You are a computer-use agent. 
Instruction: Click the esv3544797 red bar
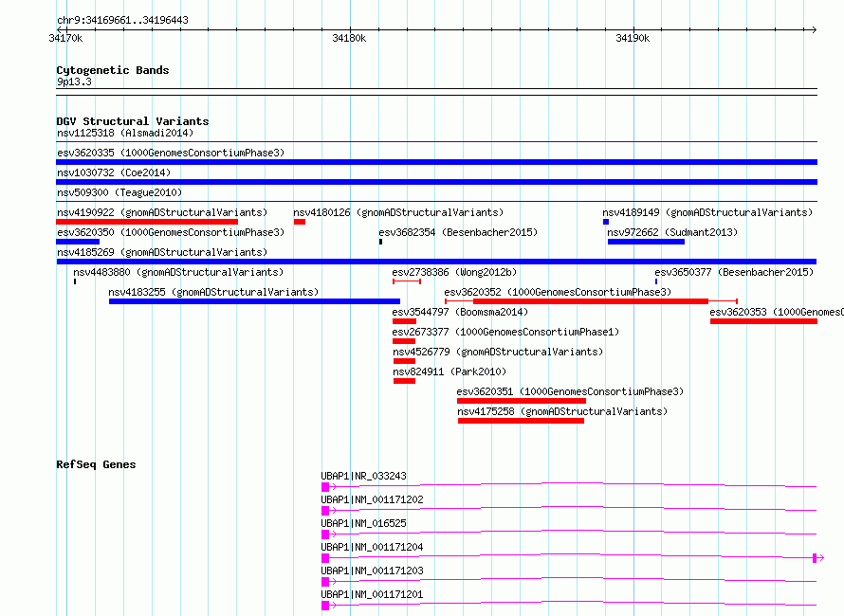tap(404, 321)
